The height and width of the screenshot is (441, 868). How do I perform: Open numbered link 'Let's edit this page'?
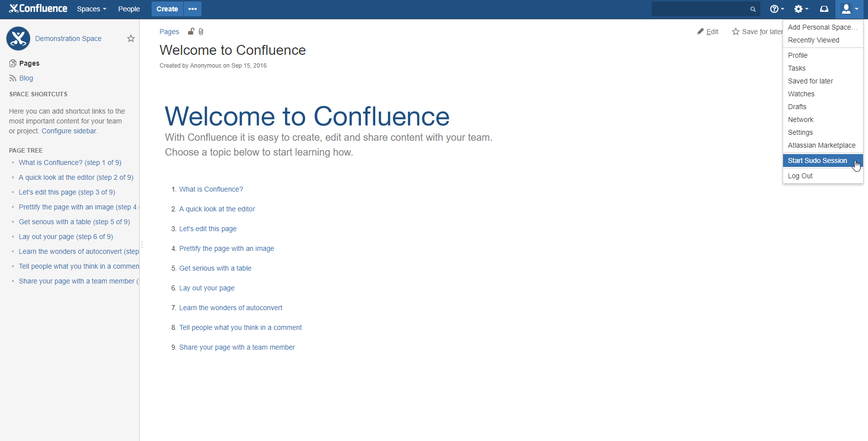208,229
